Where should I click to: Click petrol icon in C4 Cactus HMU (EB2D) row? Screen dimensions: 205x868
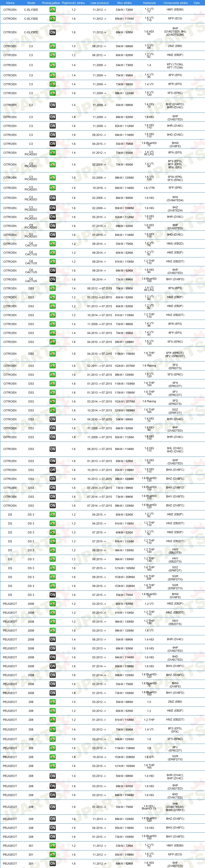(x=52, y=244)
